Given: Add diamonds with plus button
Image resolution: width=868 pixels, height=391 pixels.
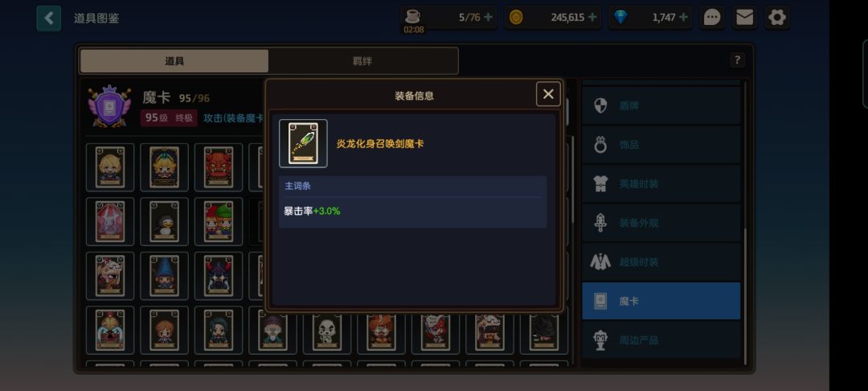Looking at the screenshot, I should [x=683, y=17].
